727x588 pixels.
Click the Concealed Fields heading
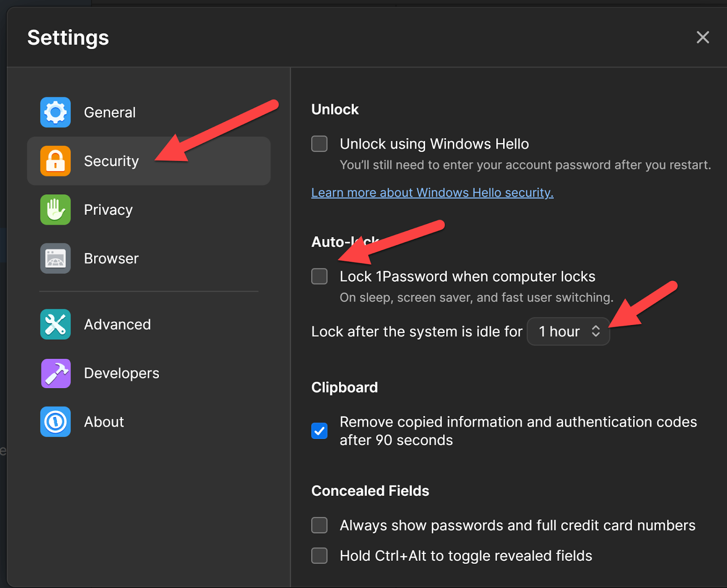click(370, 491)
